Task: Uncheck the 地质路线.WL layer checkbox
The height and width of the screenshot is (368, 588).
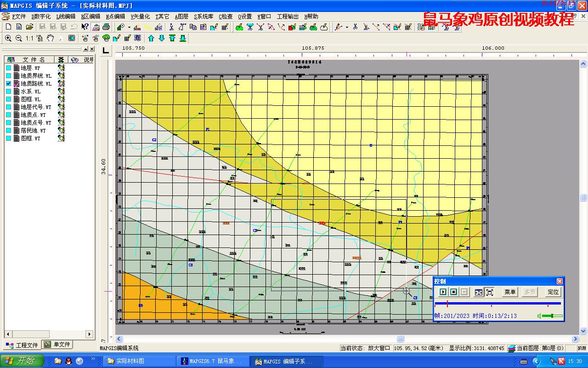Action: (x=8, y=83)
